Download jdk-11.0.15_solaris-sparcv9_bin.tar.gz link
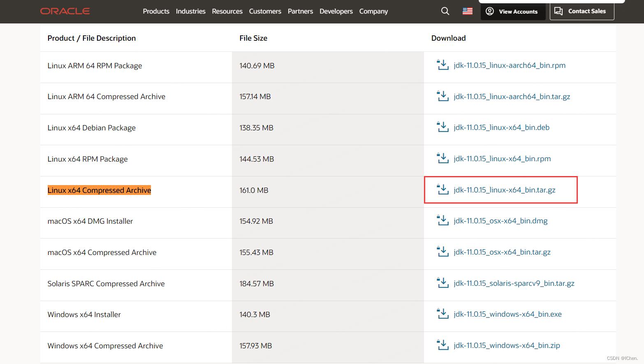 (x=514, y=283)
